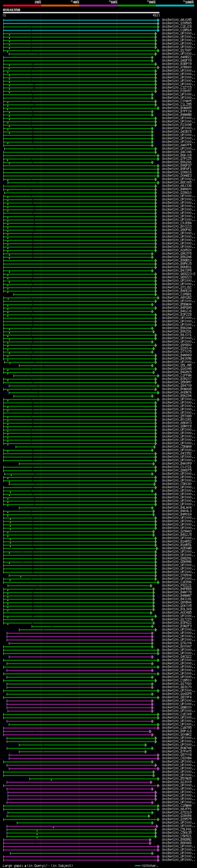
Task: Open hit UniRef100_A8J1M5
Action: point(177,20)
